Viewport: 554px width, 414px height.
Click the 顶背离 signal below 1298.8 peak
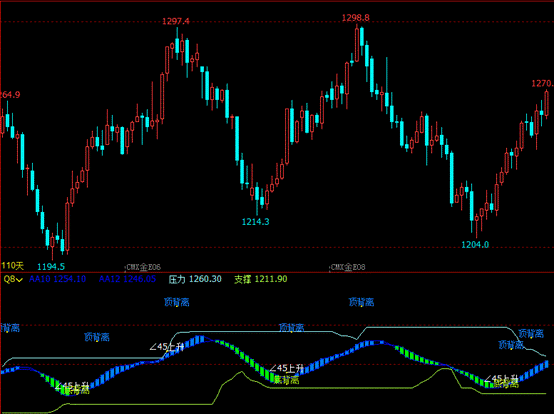(361, 302)
